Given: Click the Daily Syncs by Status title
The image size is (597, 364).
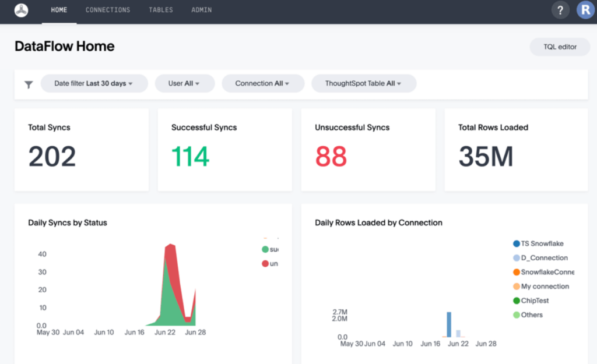Looking at the screenshot, I should click(x=68, y=222).
